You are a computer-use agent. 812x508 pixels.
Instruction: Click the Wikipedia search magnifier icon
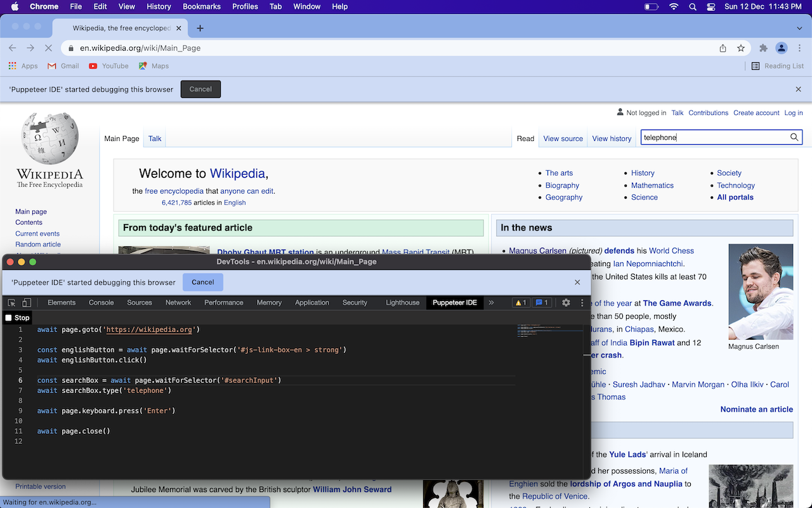pyautogui.click(x=794, y=137)
